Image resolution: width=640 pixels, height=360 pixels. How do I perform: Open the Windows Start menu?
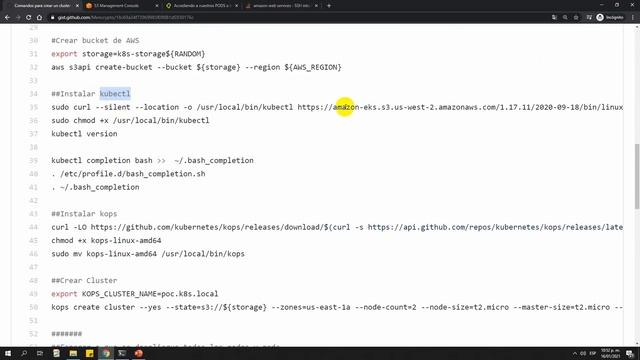point(8,353)
